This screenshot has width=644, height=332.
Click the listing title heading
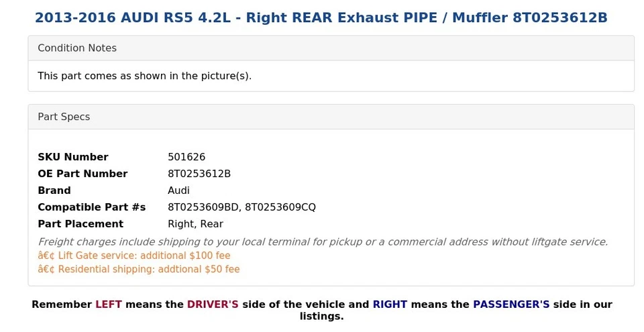321,18
